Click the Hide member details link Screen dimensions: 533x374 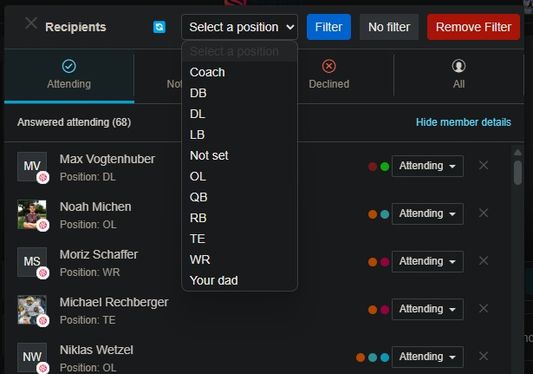(463, 122)
